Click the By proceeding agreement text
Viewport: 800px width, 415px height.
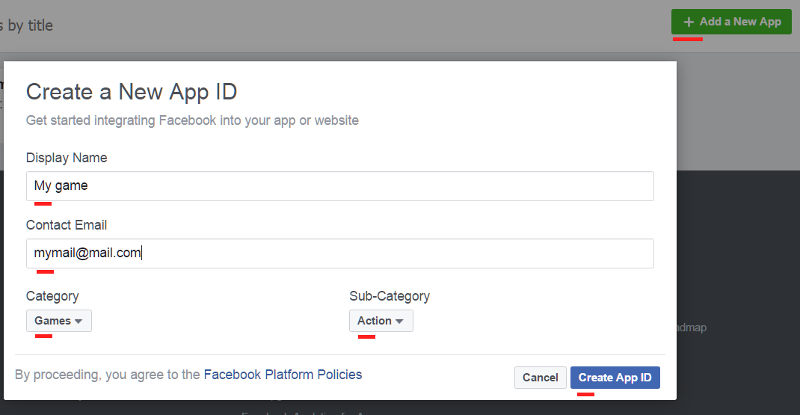[108, 375]
